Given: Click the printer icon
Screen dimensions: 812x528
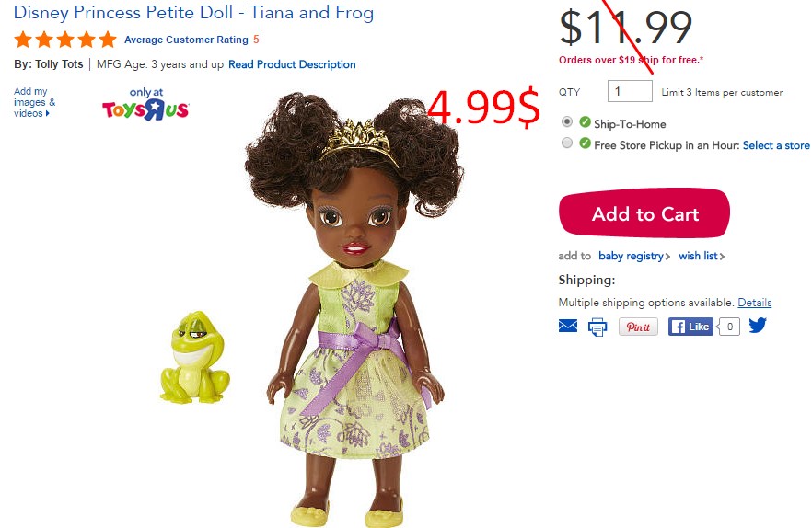Looking at the screenshot, I should click(597, 327).
